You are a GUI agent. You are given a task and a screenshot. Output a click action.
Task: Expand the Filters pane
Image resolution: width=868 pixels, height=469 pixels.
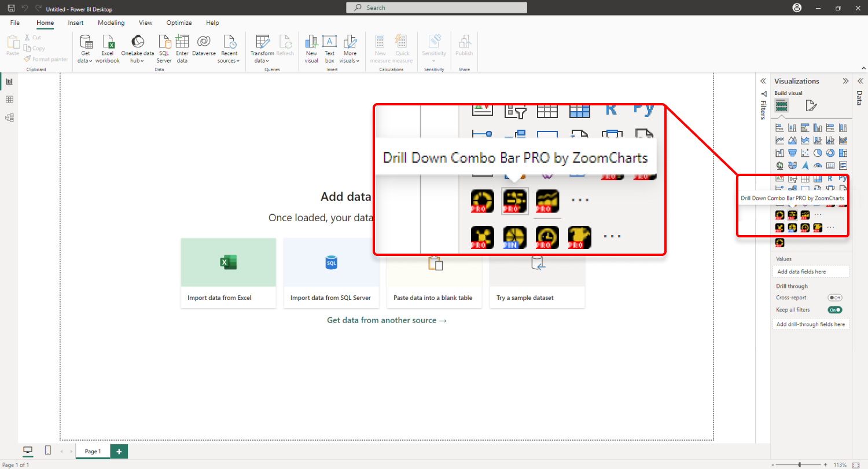(x=763, y=81)
